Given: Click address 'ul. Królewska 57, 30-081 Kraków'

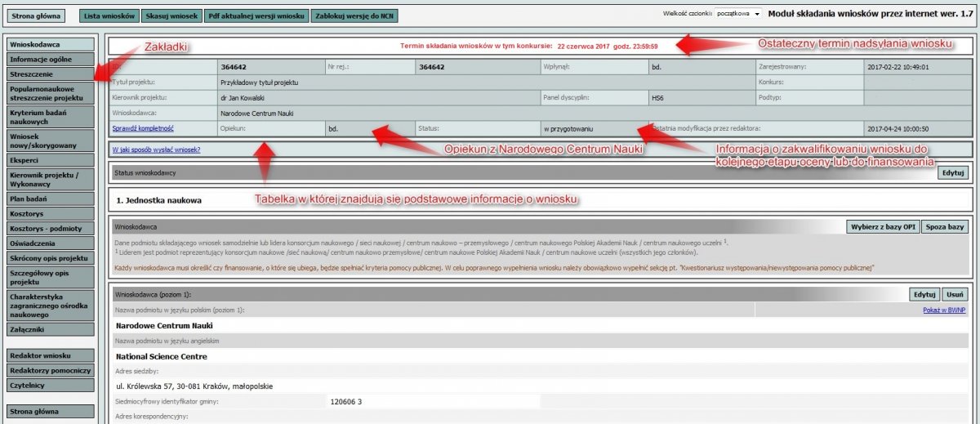Looking at the screenshot, I should click(x=173, y=386).
